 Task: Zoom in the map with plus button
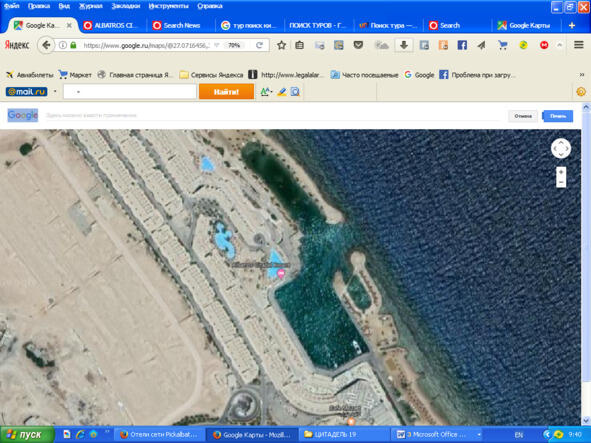tap(561, 172)
